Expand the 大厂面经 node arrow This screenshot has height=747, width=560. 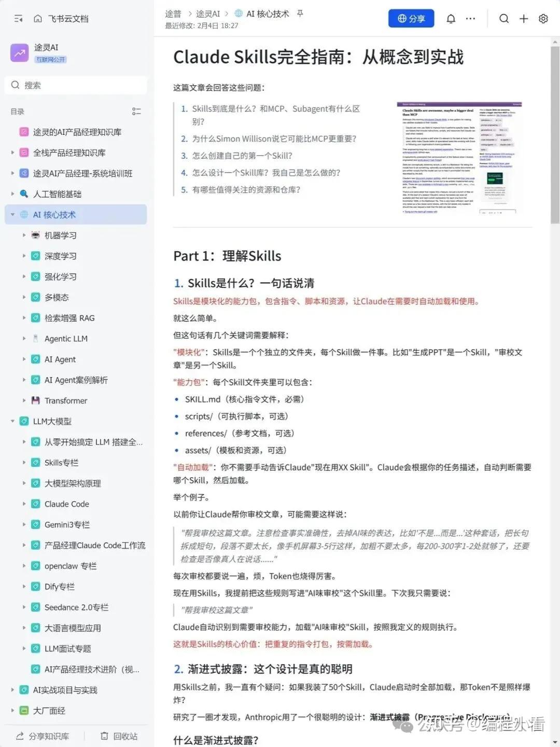[x=12, y=711]
